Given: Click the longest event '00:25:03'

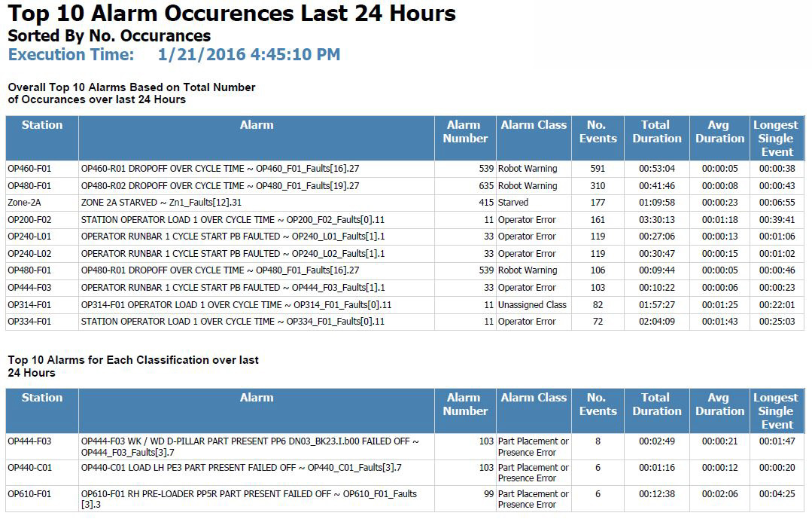Looking at the screenshot, I should click(777, 322).
